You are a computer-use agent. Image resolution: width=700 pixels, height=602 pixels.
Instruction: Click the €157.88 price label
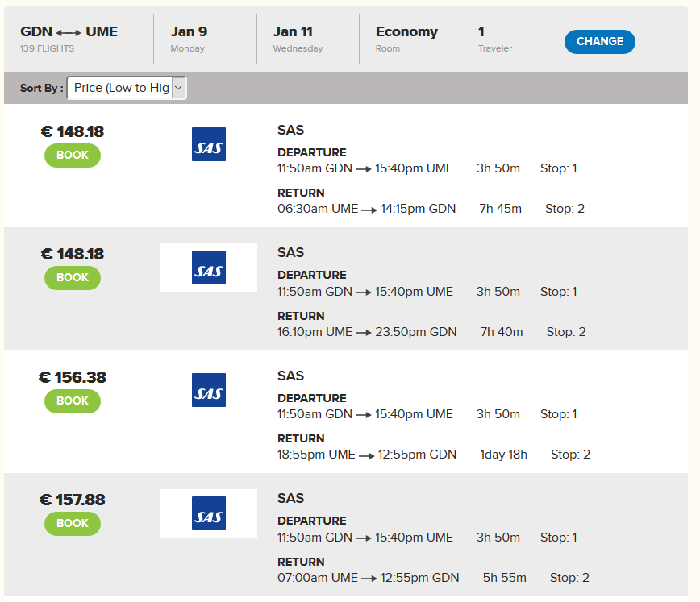click(x=73, y=500)
